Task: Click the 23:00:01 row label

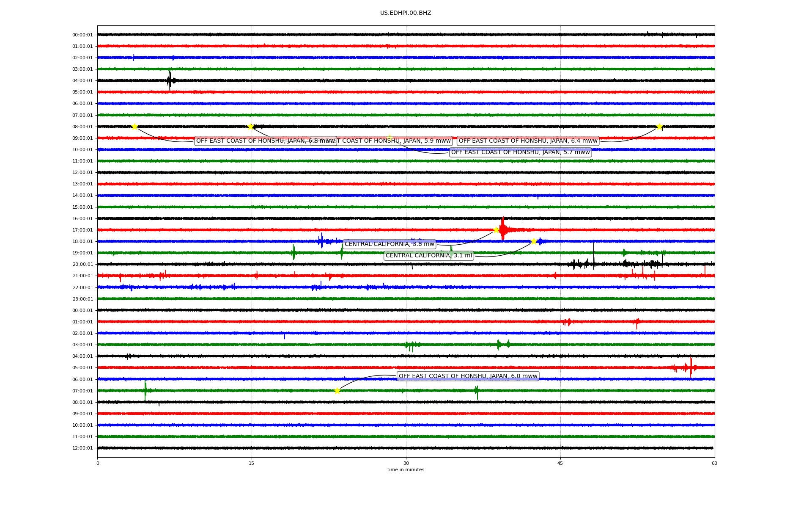Action: 82,299
